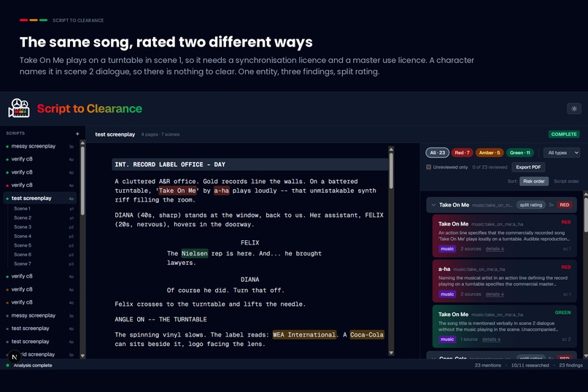Click the '23 findings' status text
588x392 pixels.
tap(570, 365)
